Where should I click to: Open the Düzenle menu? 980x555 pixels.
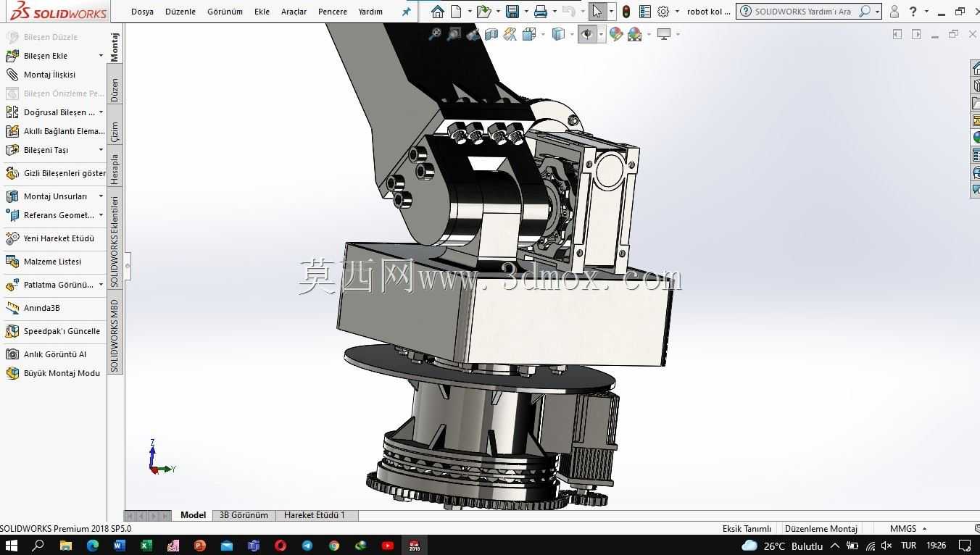coord(180,12)
